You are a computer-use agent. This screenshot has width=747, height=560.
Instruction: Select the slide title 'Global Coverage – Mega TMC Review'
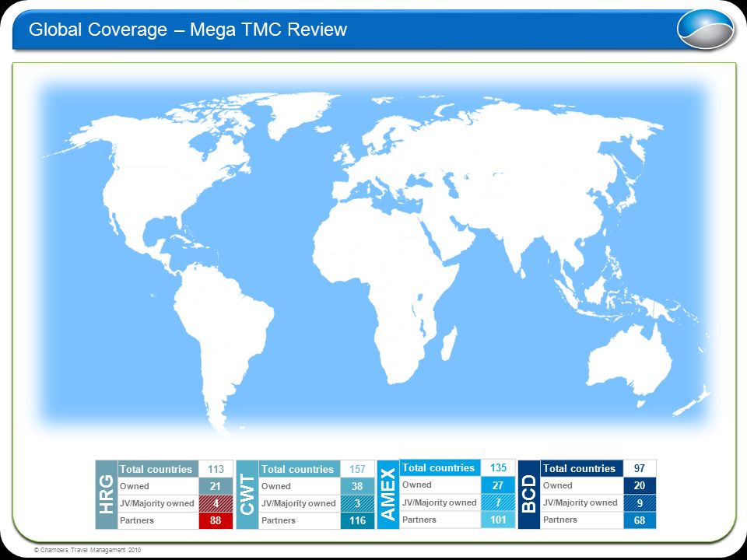click(x=188, y=30)
